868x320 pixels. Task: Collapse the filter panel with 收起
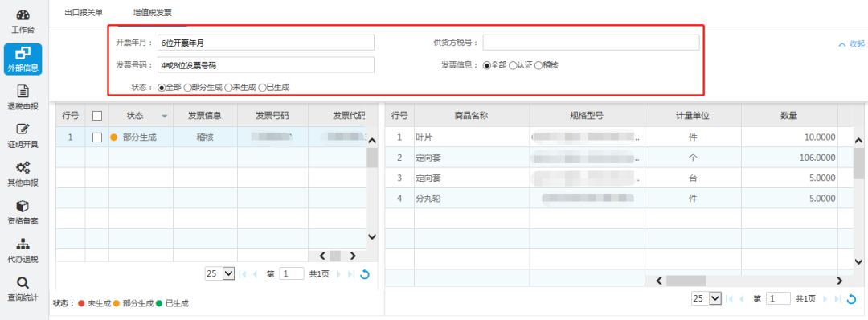[x=851, y=43]
